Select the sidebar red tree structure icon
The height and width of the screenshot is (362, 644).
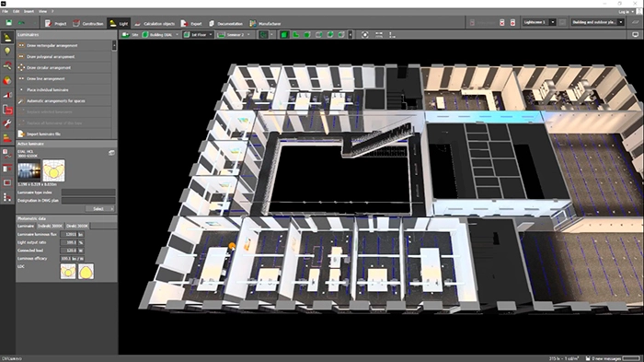tap(7, 197)
